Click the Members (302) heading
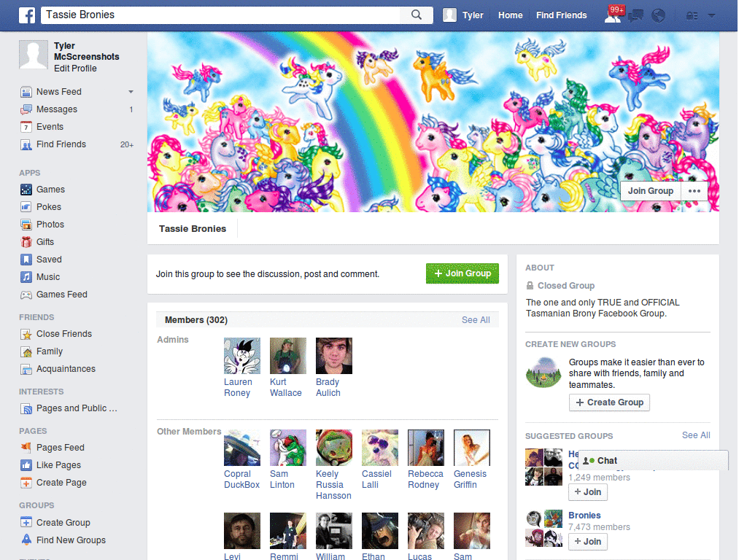 pyautogui.click(x=196, y=320)
